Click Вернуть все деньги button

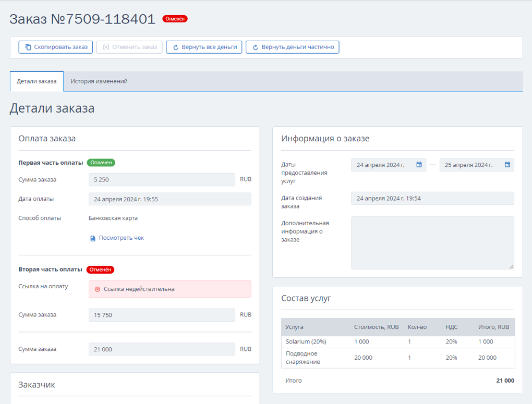click(204, 47)
